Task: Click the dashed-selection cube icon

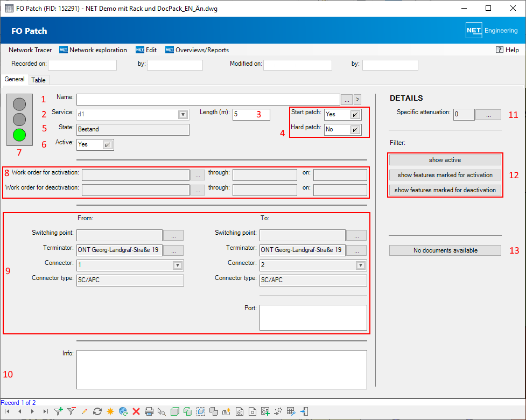Action: tap(201, 411)
